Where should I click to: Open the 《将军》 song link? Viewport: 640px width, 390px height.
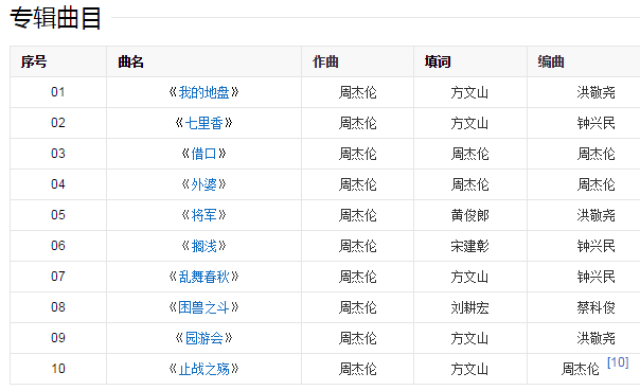[204, 215]
